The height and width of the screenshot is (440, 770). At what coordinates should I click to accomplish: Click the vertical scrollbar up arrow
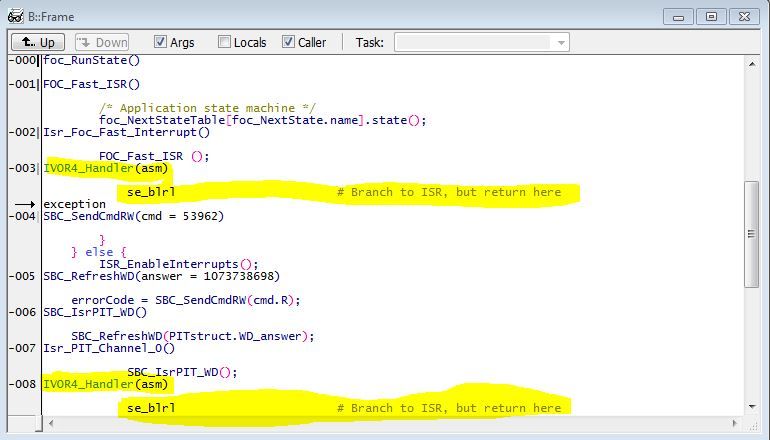click(x=752, y=64)
